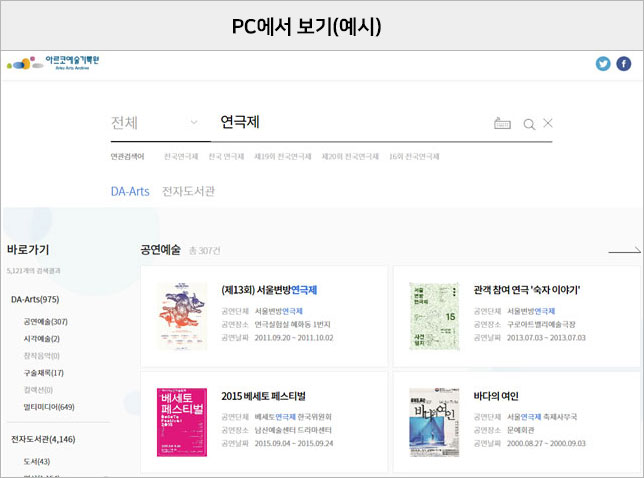
Task: Open 구술채록(17) sidebar filter
Action: pyautogui.click(x=44, y=373)
